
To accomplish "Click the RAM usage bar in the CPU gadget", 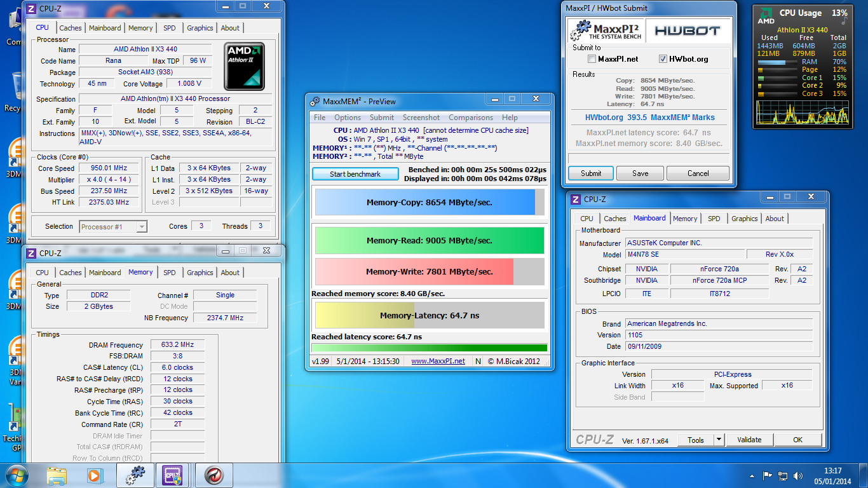I will 778,62.
